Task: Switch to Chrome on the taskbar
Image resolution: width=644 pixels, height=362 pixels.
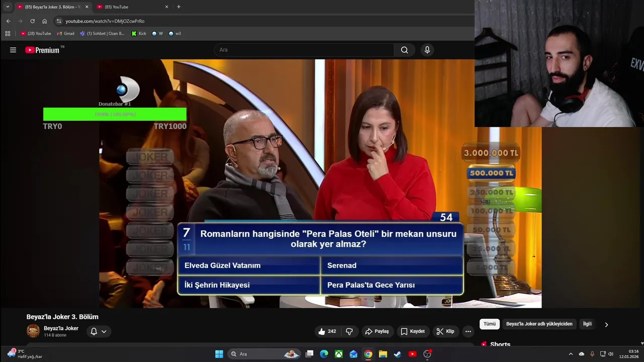Action: (x=368, y=354)
